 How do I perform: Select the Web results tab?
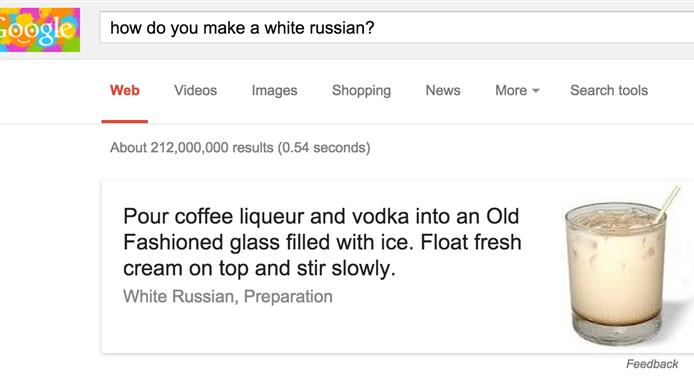coord(125,90)
